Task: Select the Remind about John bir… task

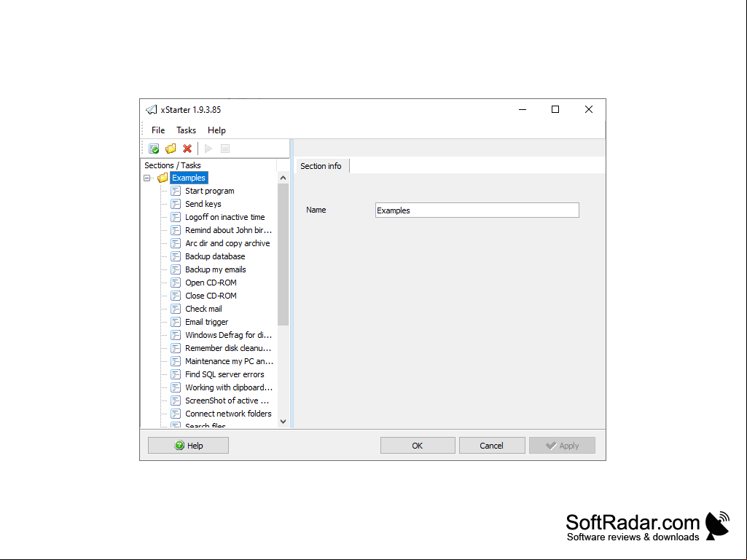Action: (x=229, y=230)
